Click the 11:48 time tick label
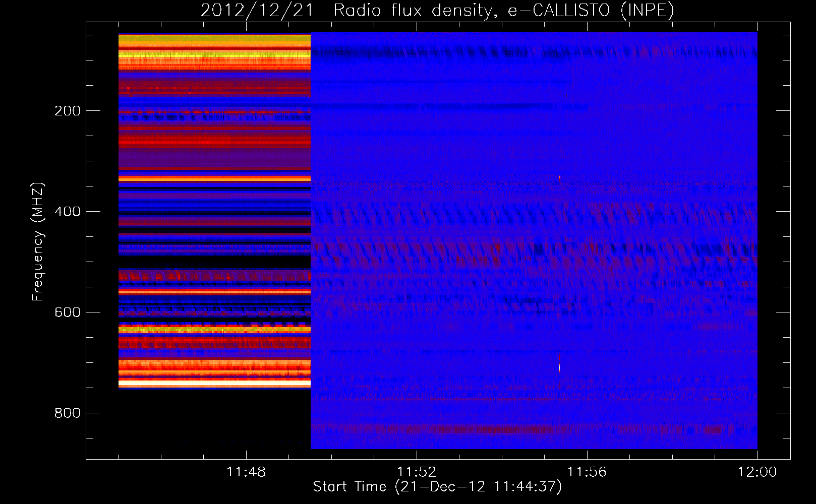Image resolution: width=816 pixels, height=504 pixels. coord(246,472)
